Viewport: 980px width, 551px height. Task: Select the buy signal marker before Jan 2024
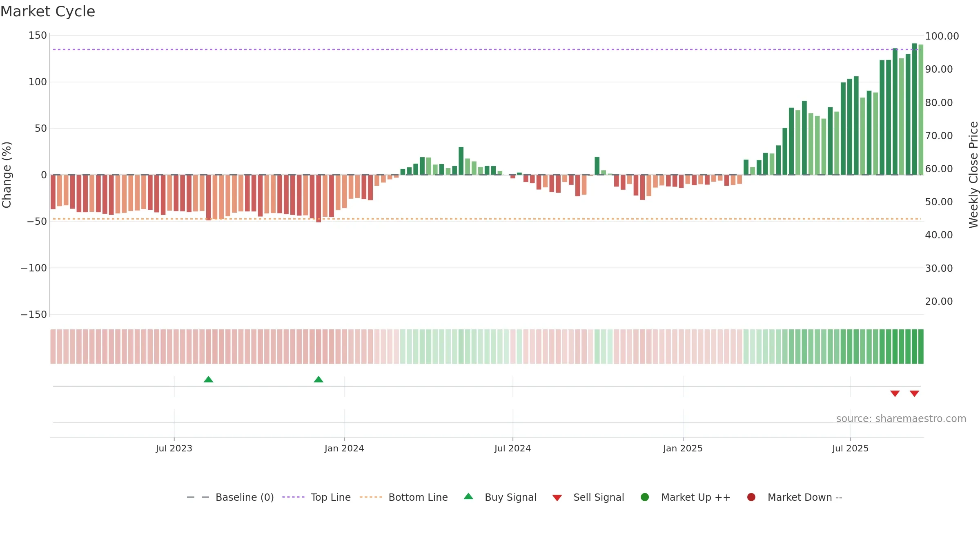pyautogui.click(x=318, y=380)
